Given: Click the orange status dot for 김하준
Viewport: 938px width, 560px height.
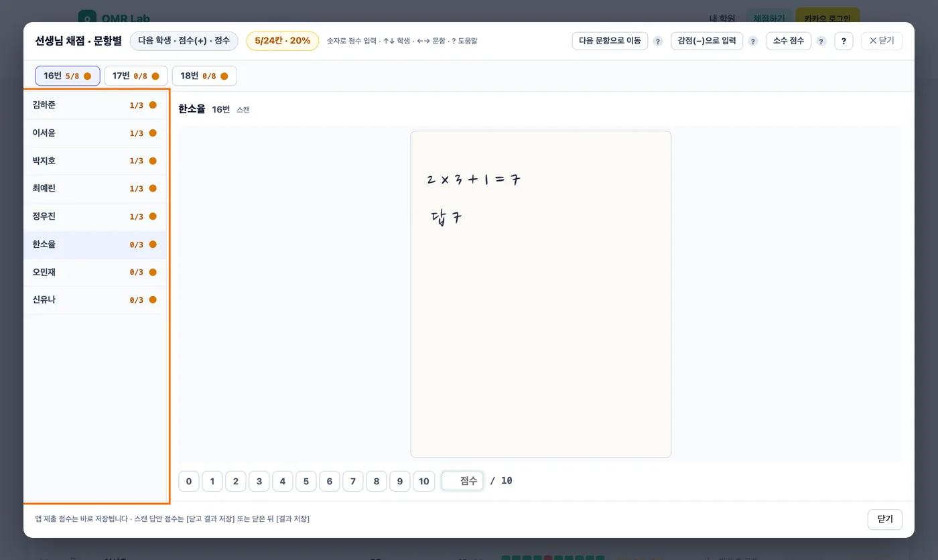Looking at the screenshot, I should [153, 105].
